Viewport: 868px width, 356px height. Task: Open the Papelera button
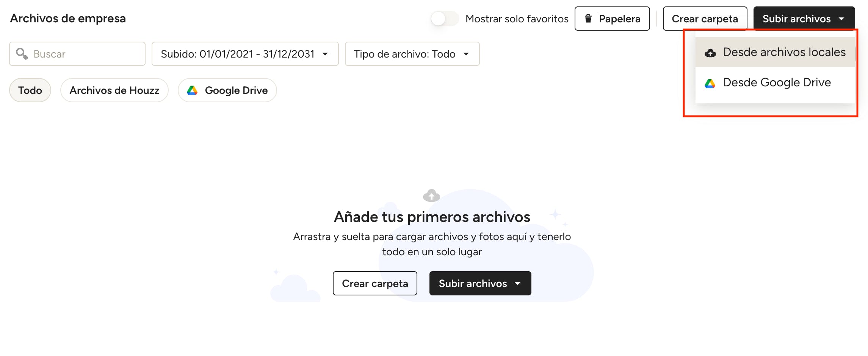click(612, 19)
